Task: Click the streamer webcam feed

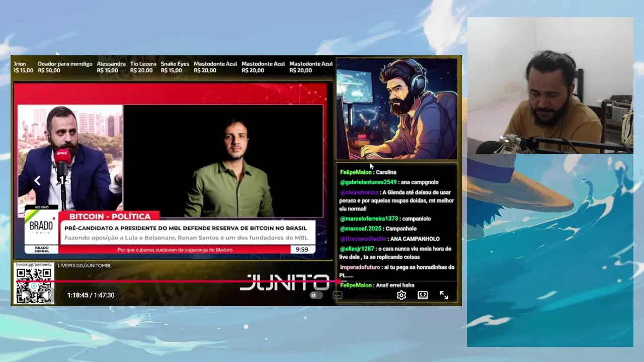Action: 550,85
